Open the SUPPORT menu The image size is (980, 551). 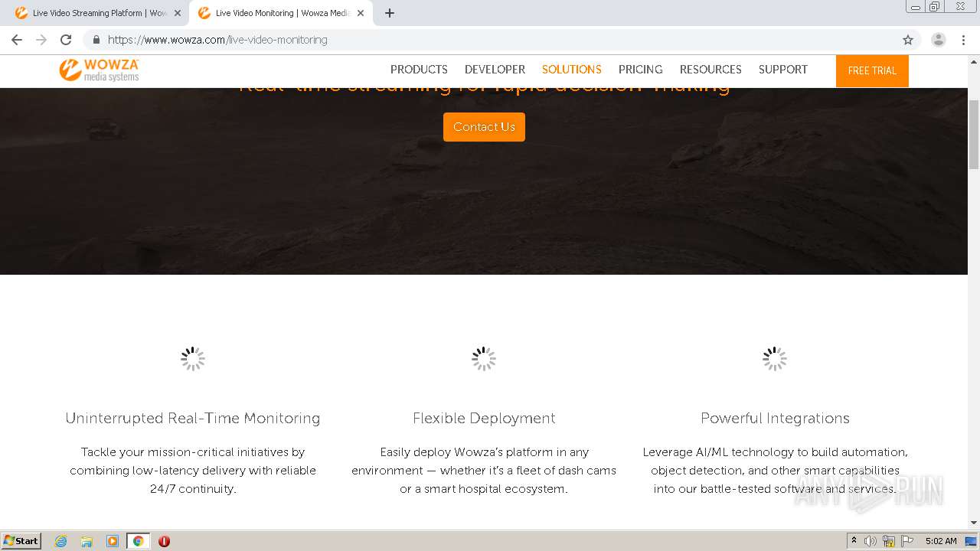point(783,70)
